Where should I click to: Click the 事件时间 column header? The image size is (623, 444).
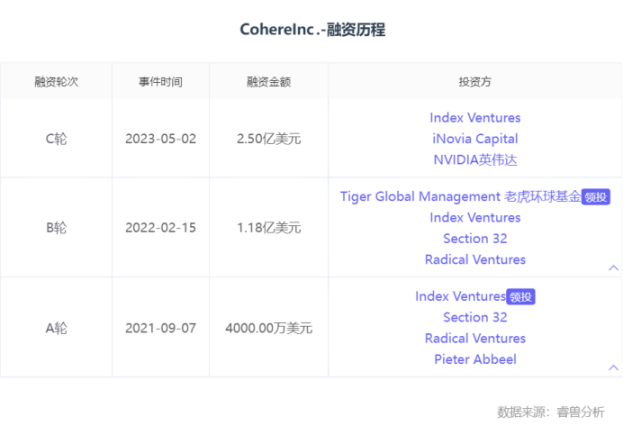tap(161, 82)
